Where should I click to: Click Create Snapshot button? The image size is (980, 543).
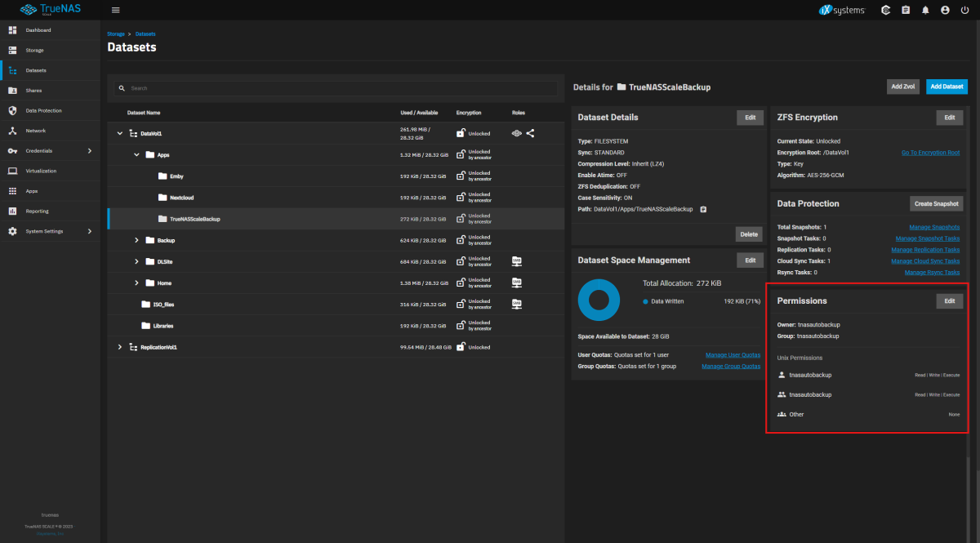pos(937,203)
